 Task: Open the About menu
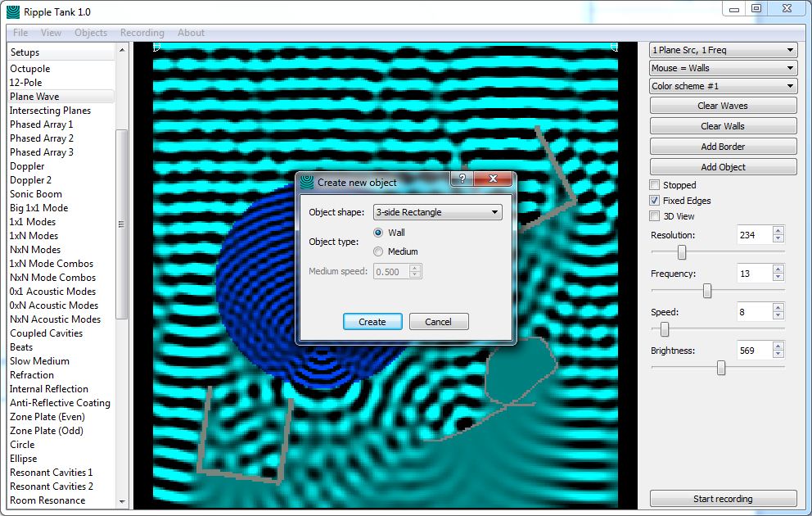[191, 33]
